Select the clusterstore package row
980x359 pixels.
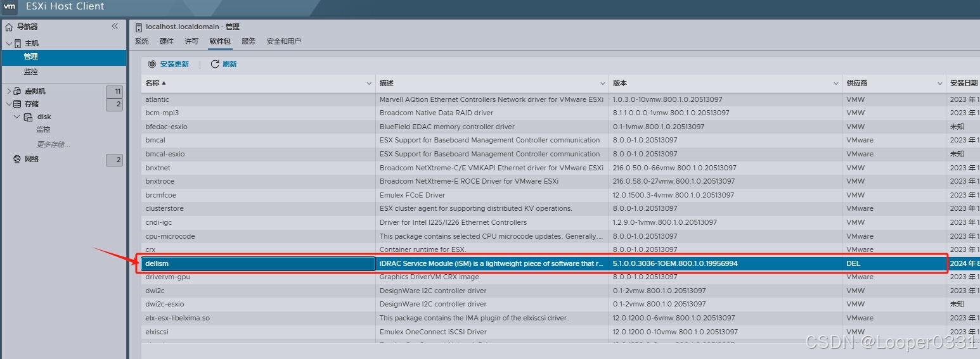(560, 208)
